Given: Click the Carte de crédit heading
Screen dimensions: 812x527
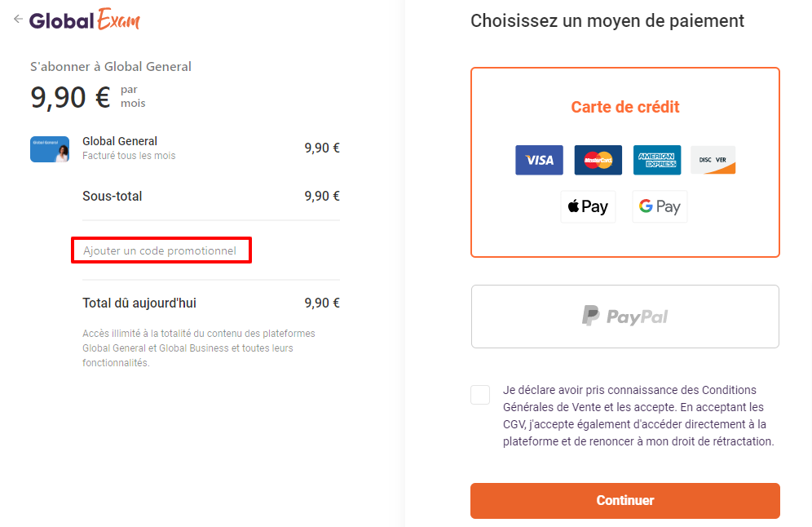Looking at the screenshot, I should coord(625,107).
